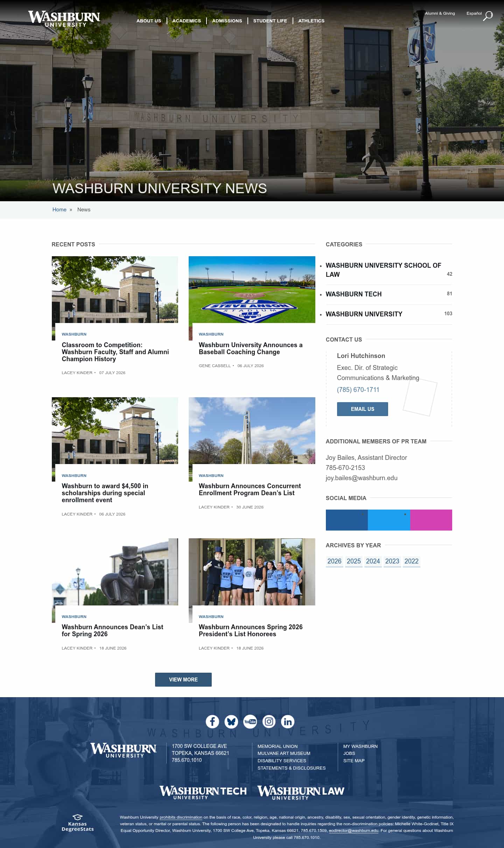This screenshot has width=504, height=848.
Task: Open footer Statements & Disclosures link
Action: coord(292,768)
